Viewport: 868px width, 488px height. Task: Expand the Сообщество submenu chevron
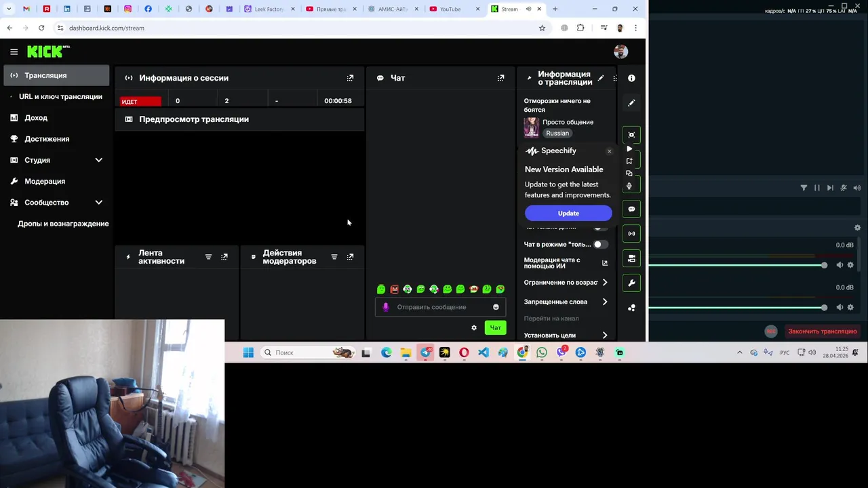coord(98,202)
